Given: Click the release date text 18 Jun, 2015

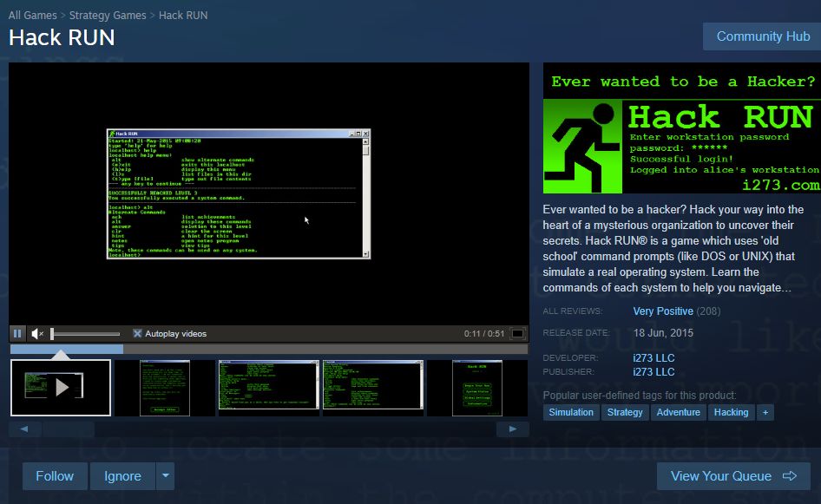Looking at the screenshot, I should click(x=663, y=333).
